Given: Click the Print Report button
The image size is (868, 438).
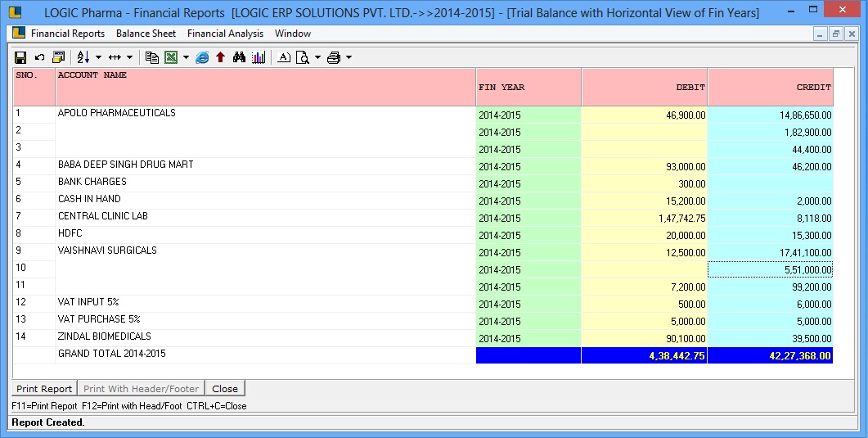Looking at the screenshot, I should (44, 388).
